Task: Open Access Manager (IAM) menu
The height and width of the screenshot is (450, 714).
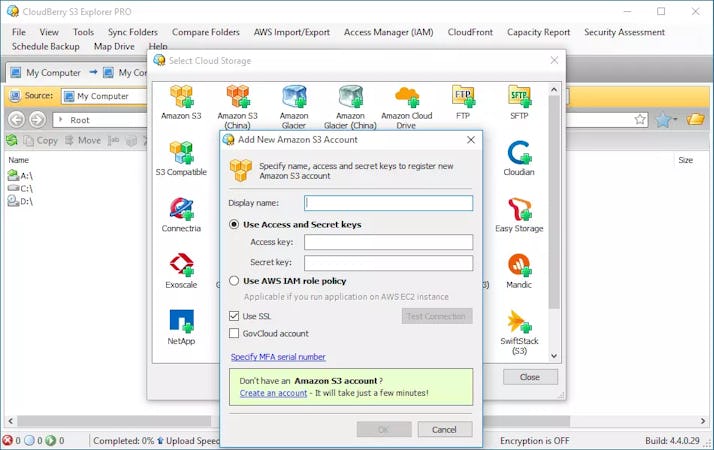Action: 388,32
